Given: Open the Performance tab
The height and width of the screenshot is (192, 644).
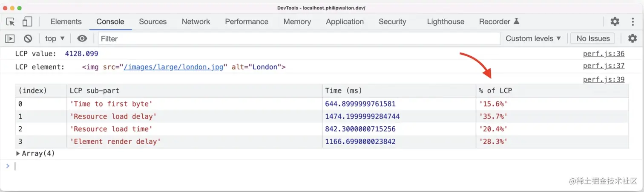Looking at the screenshot, I should (247, 22).
